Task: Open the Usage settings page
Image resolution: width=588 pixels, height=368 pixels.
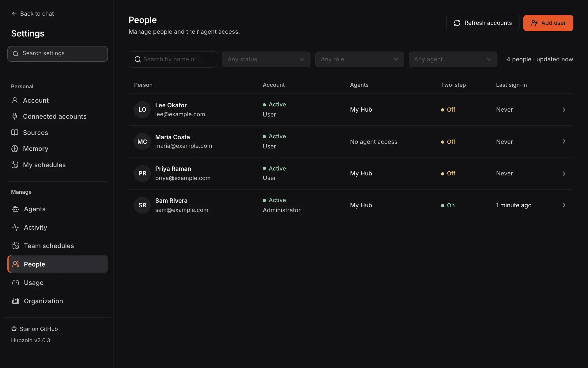Action: click(x=58, y=283)
